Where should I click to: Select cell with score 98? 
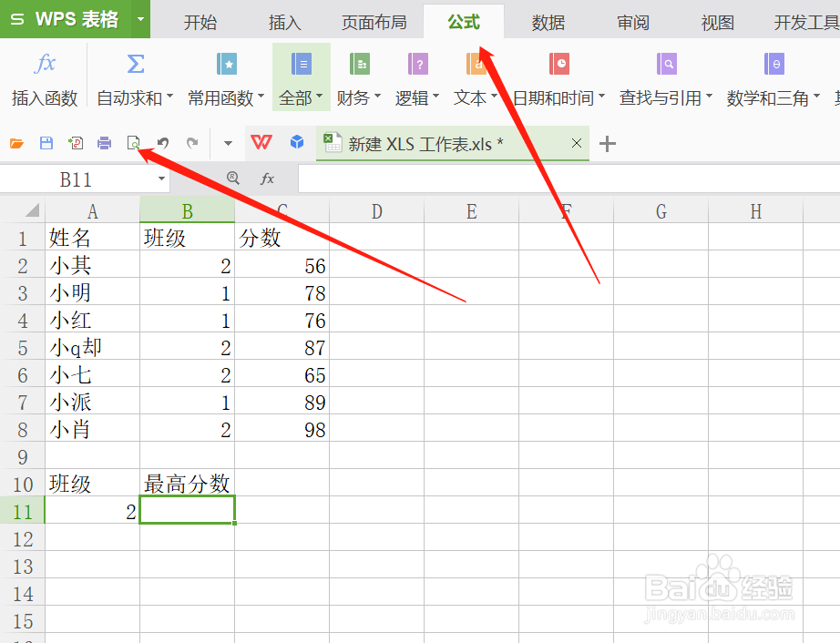[282, 429]
